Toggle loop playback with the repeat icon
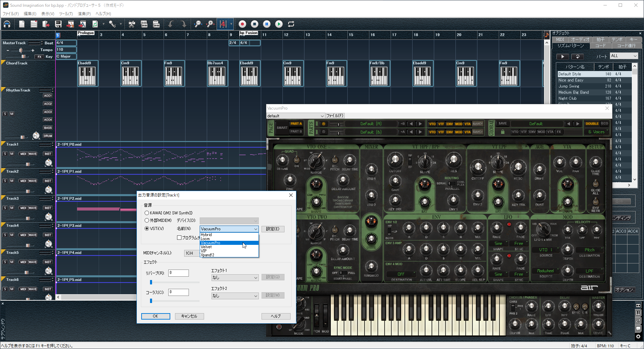644x349 pixels. tap(291, 24)
